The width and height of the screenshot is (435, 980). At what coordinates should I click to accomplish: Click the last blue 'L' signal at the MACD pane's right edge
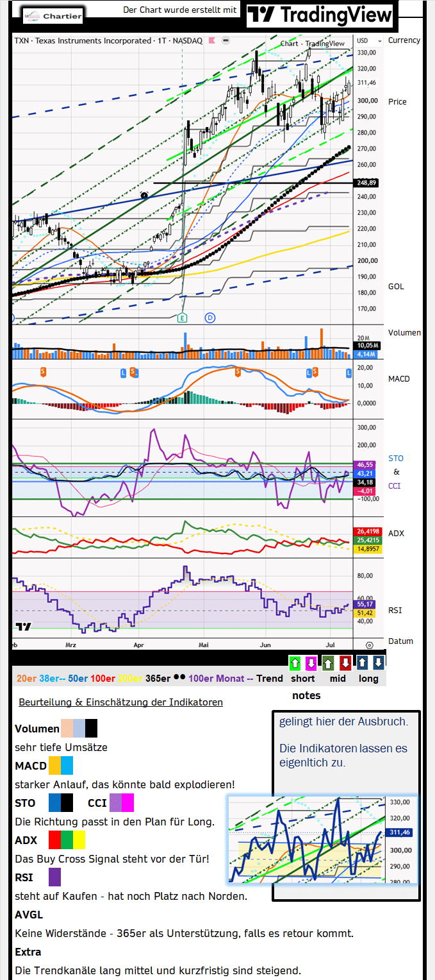(349, 373)
